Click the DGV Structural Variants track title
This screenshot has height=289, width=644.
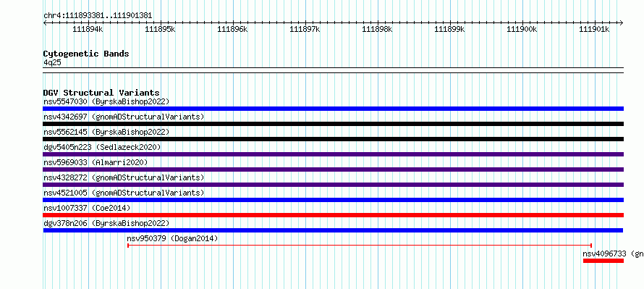point(101,93)
